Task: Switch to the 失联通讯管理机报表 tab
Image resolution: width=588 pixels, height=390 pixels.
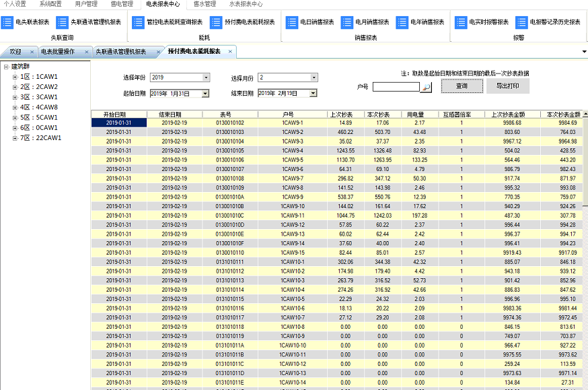Action: click(120, 52)
